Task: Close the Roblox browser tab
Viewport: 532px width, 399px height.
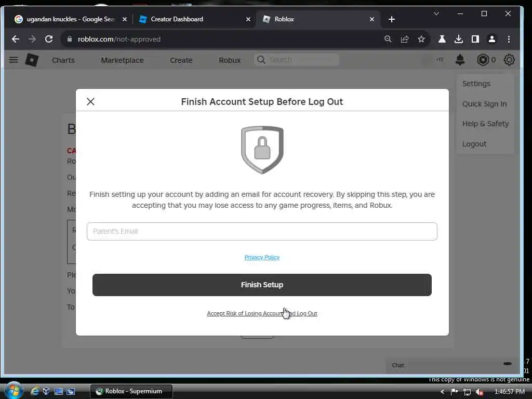Action: pos(372,19)
